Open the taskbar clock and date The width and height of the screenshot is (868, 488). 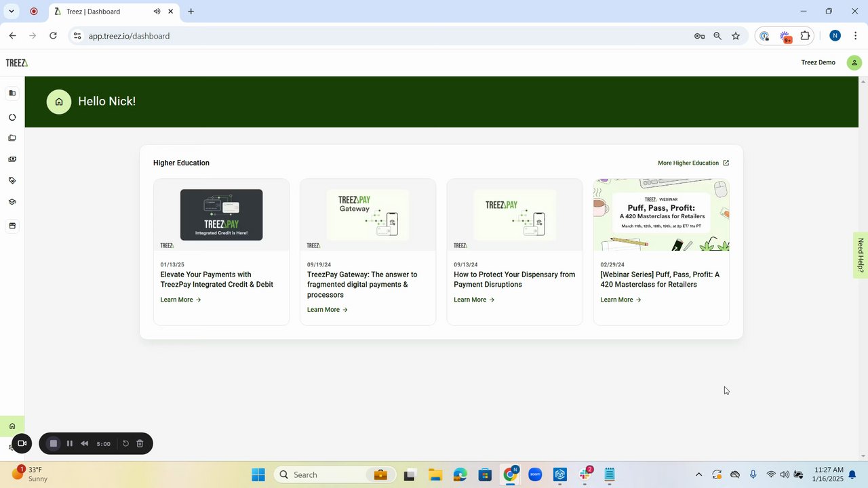coord(829,474)
